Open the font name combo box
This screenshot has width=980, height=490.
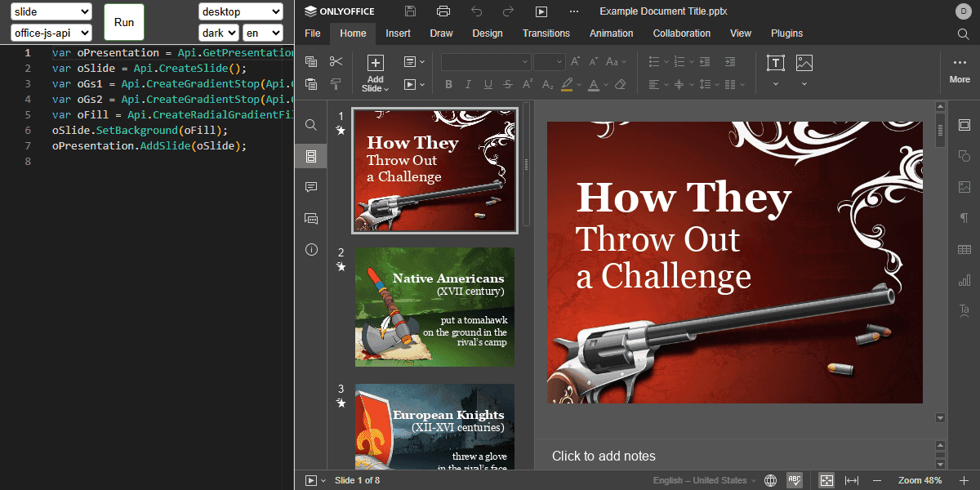486,62
